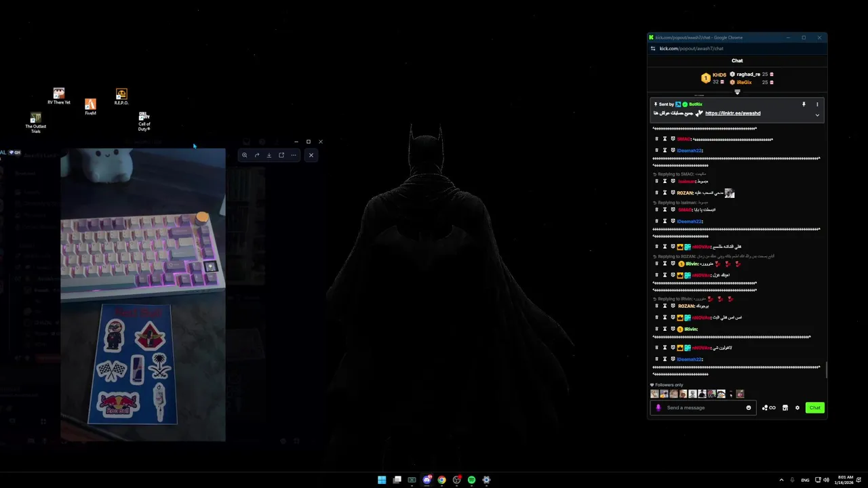868x488 pixels.
Task: Open OBS Studio from the taskbar
Action: [456, 480]
